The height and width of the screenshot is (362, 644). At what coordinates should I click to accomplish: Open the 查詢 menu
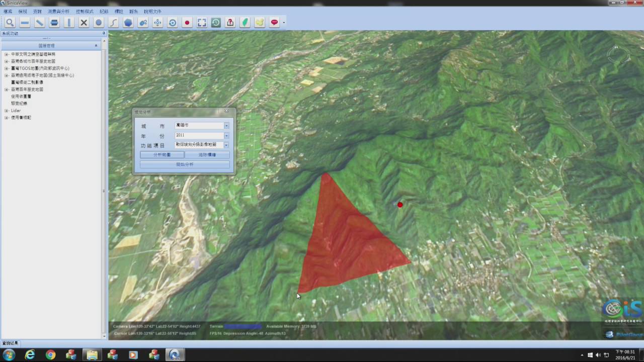[x=37, y=11]
